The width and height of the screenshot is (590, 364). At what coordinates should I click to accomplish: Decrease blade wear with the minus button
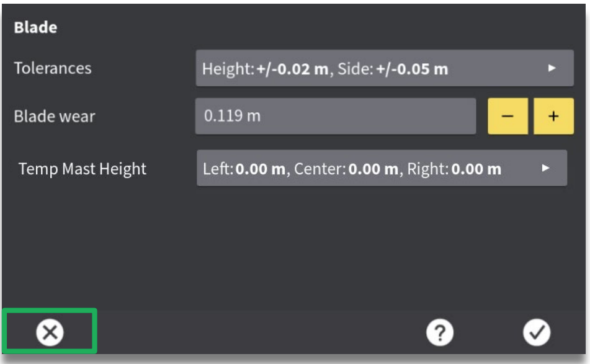(509, 116)
